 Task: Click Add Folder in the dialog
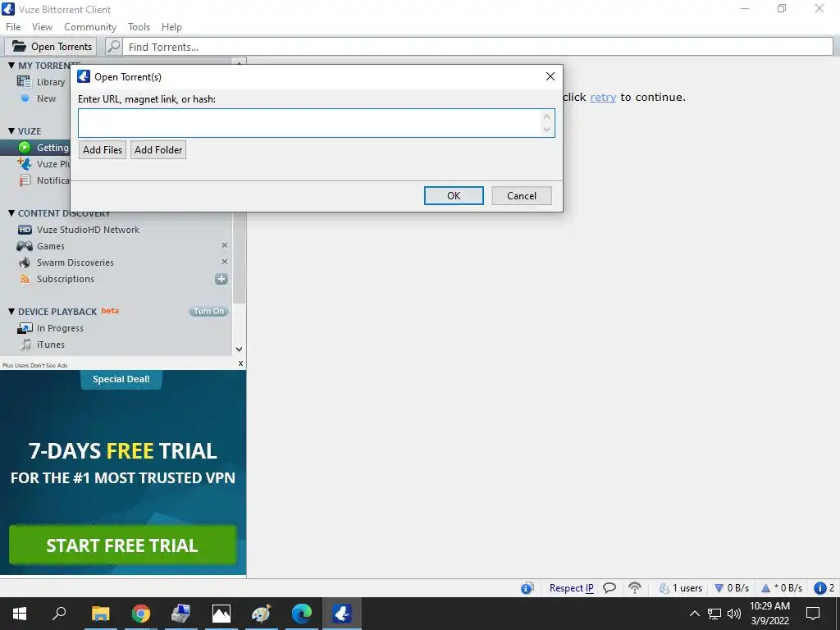point(158,150)
